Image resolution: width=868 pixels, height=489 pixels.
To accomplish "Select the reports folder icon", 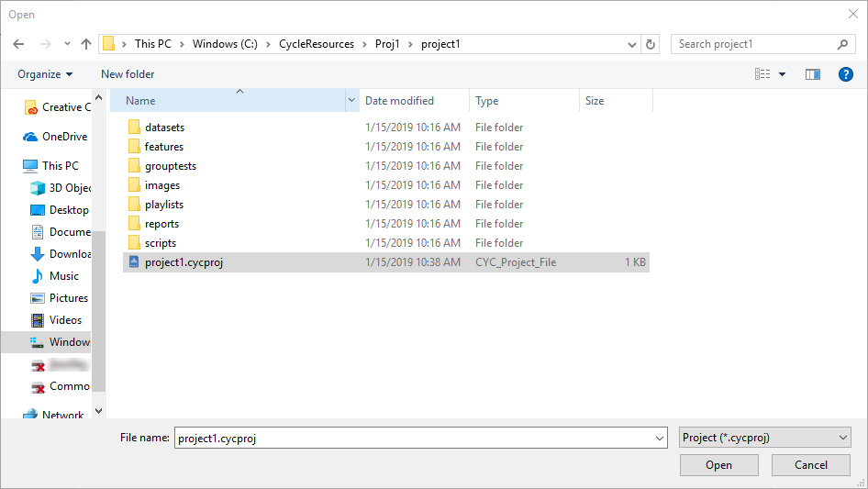I will pos(134,224).
